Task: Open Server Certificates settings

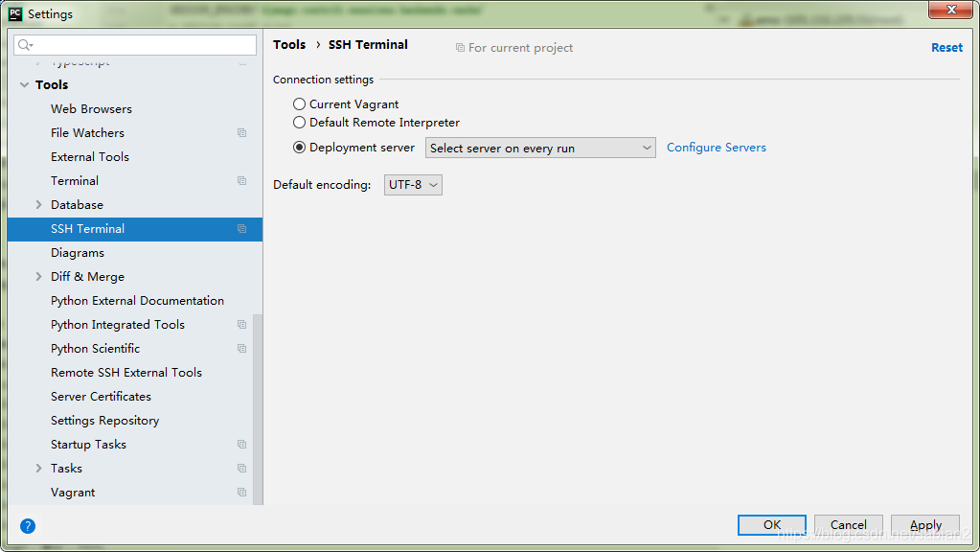Action: click(101, 397)
